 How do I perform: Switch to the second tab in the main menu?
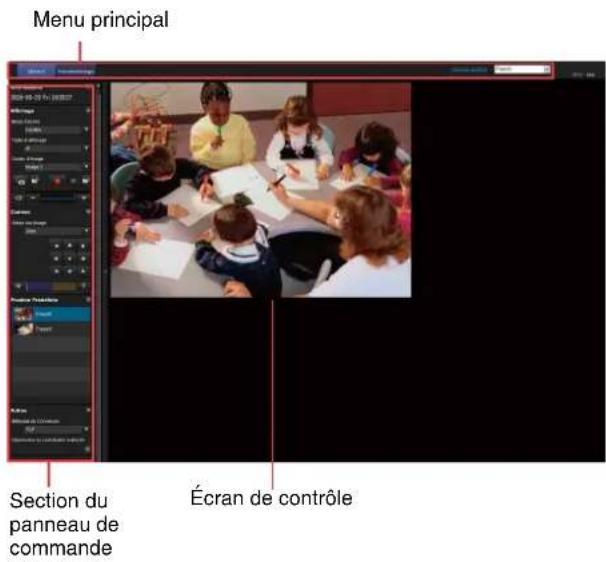75,71
